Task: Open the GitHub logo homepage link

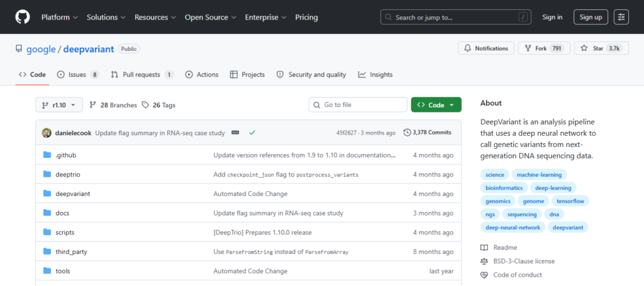Action: 23,17
